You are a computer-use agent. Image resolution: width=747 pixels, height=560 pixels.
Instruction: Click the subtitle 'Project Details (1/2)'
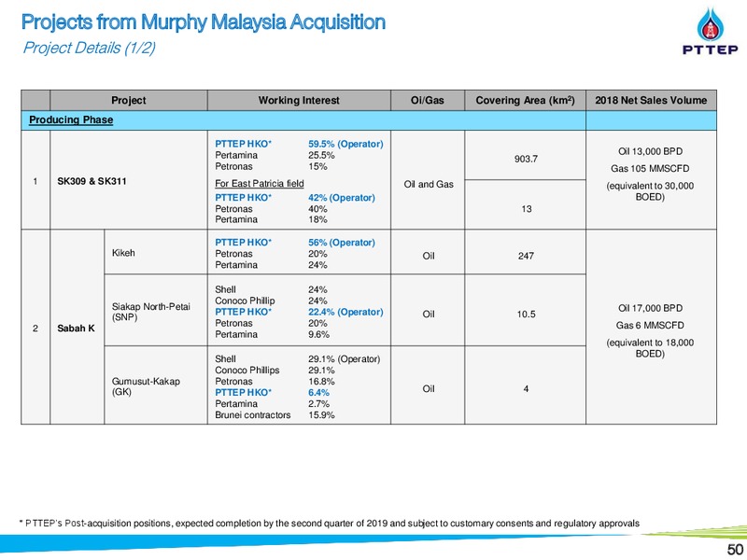click(89, 48)
